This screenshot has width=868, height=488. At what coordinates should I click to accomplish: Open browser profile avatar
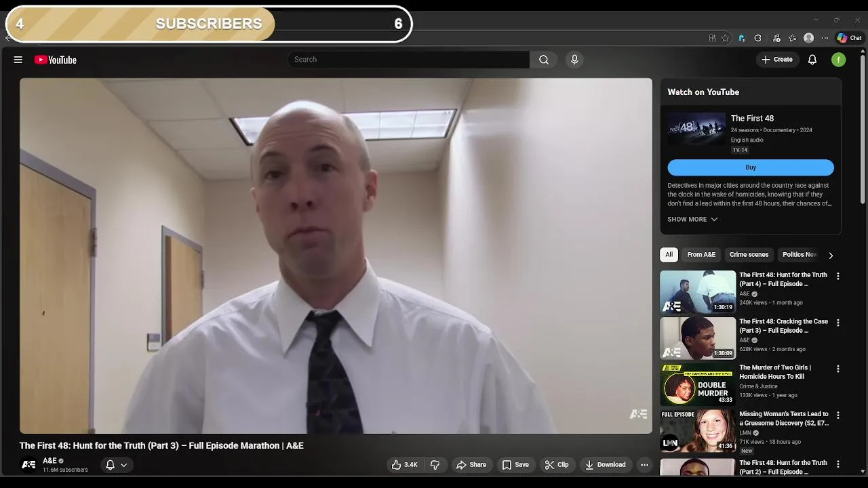click(x=808, y=38)
